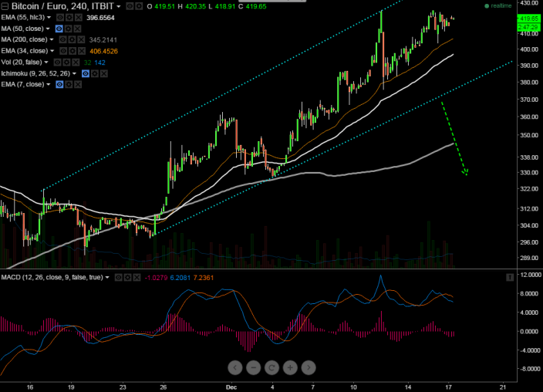543x392 pixels.
Task: Toggle visibility eye of MACD indicator
Action: click(119, 277)
